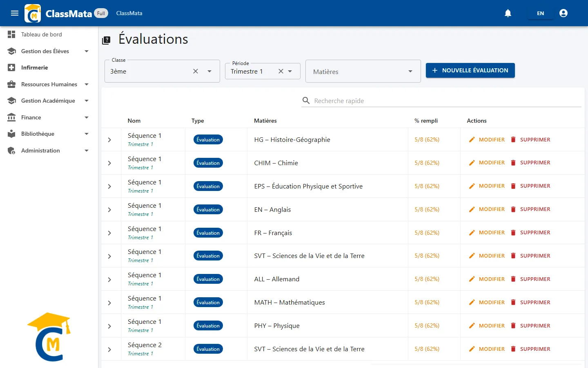Open the user account profile icon
Viewport: 588px width, 368px height.
(x=563, y=13)
